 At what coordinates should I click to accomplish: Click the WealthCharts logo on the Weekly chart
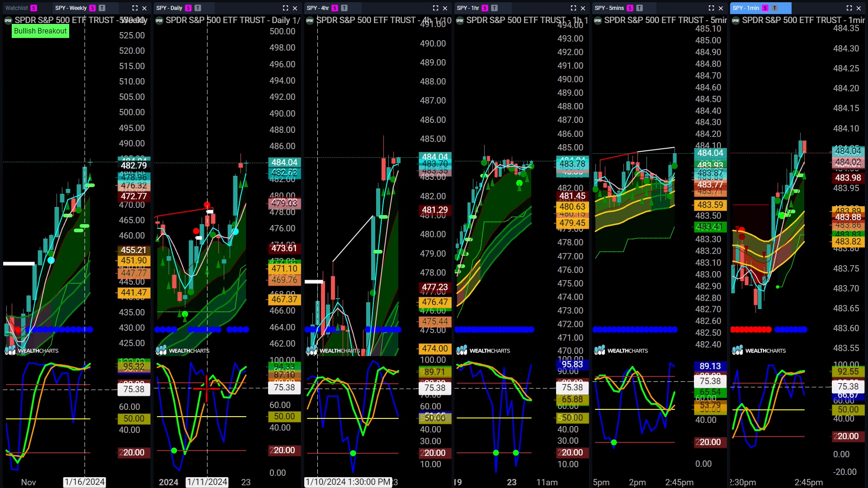pos(32,350)
